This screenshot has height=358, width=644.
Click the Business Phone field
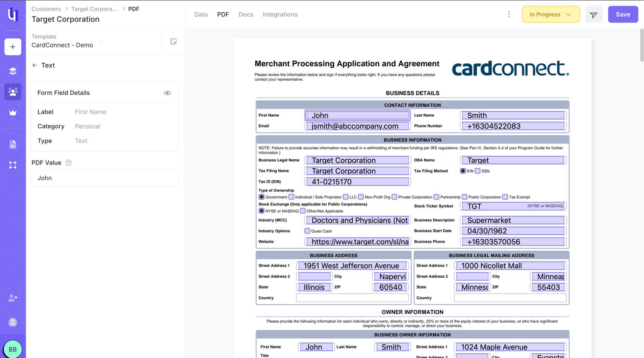coord(513,242)
